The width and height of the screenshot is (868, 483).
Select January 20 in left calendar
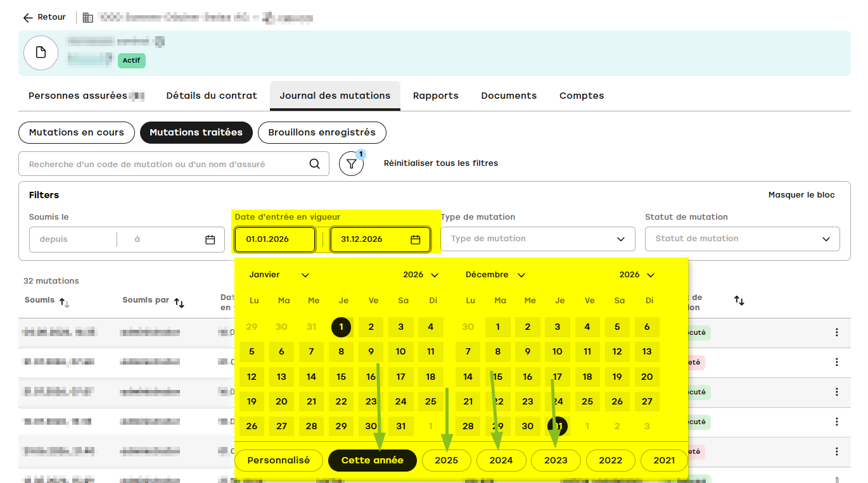point(282,401)
